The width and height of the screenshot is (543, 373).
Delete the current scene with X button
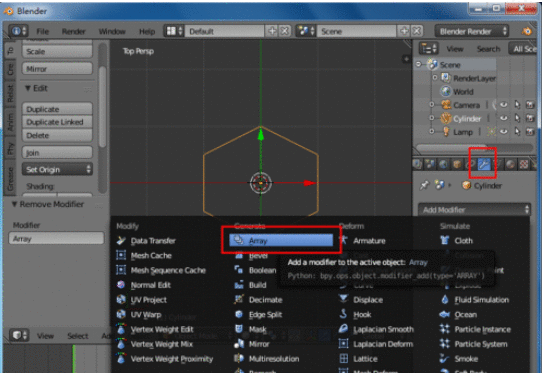click(x=417, y=31)
